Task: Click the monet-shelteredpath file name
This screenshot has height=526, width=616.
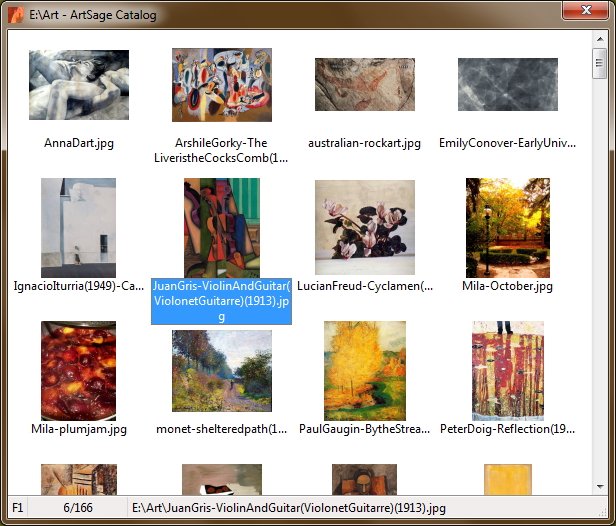Action: pyautogui.click(x=222, y=429)
